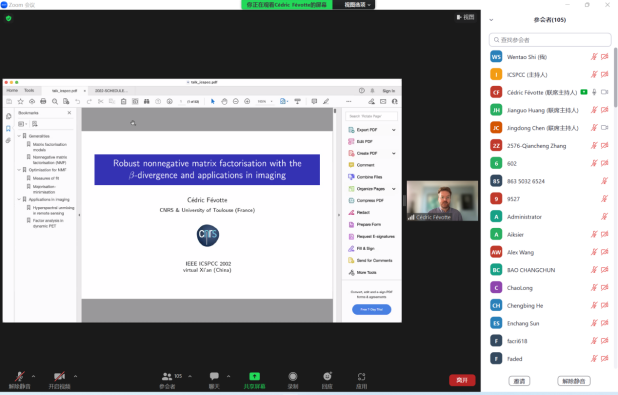Toggle the view layout button at top right

click(x=465, y=17)
